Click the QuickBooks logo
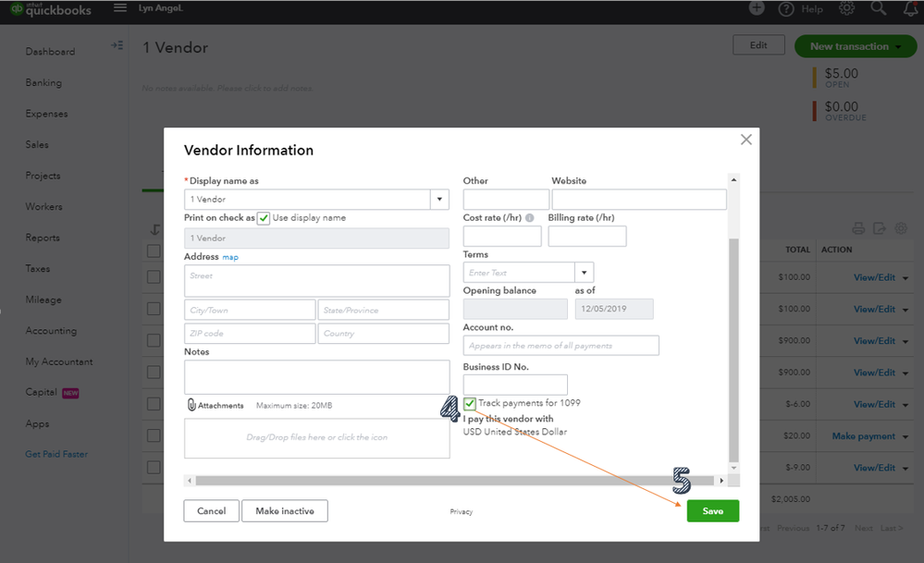 tap(51, 9)
